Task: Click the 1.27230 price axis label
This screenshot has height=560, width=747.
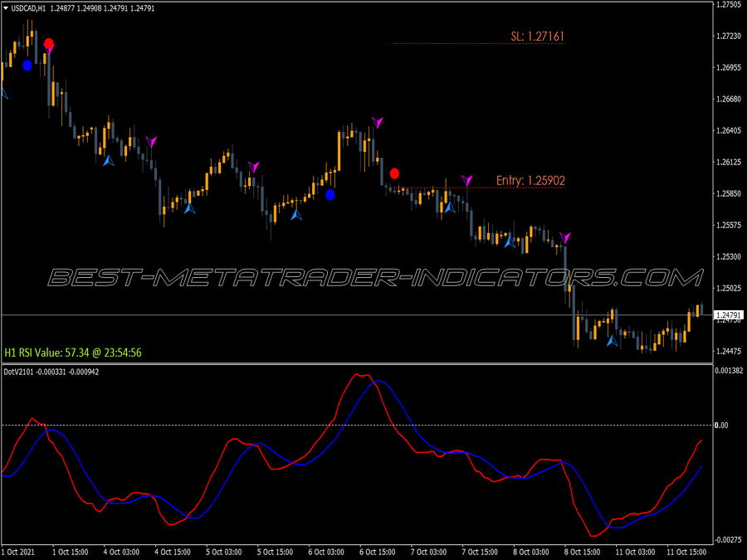Action: coord(729,37)
